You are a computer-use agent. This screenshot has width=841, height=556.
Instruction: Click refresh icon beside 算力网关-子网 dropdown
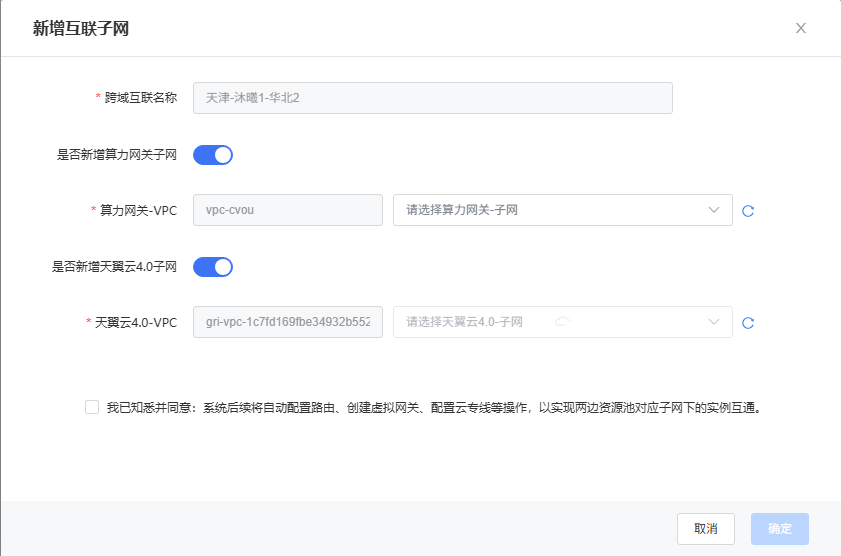coord(747,211)
